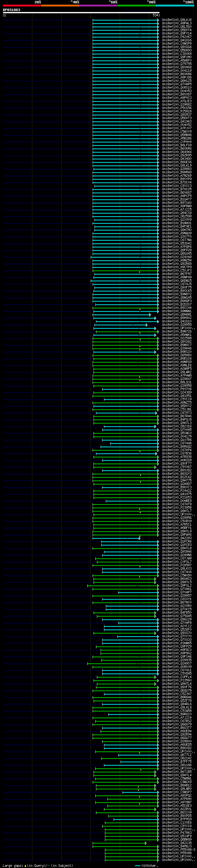Click the green ~80% identity legend segment
The height and width of the screenshot is (868, 197).
(137, 6)
